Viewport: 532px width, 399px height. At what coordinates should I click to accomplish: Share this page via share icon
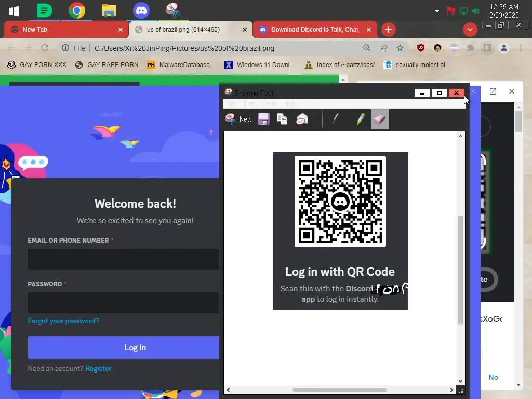(x=383, y=48)
